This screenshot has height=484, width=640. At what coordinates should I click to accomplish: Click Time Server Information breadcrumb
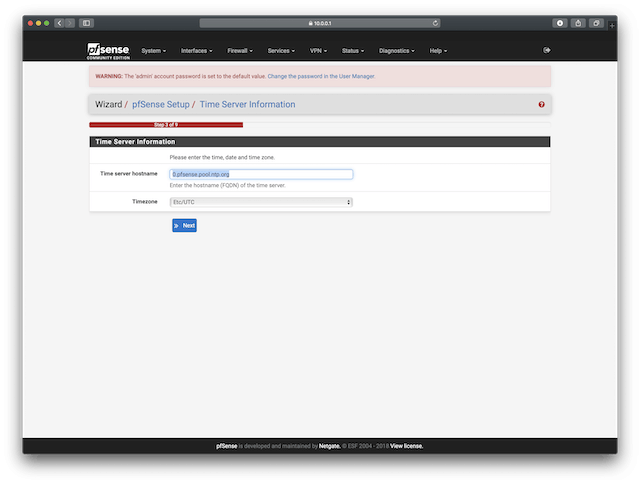tap(247, 104)
